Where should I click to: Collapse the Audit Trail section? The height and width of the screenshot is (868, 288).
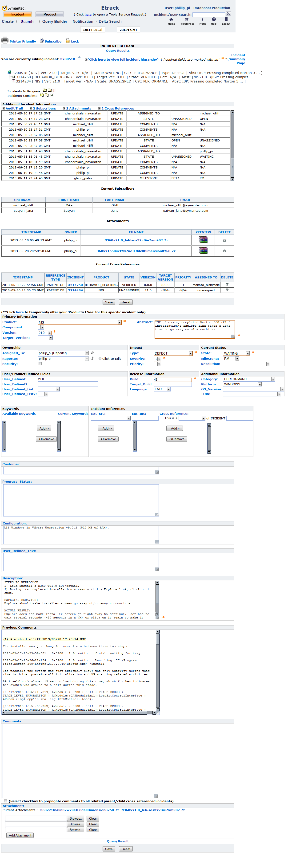(4, 109)
